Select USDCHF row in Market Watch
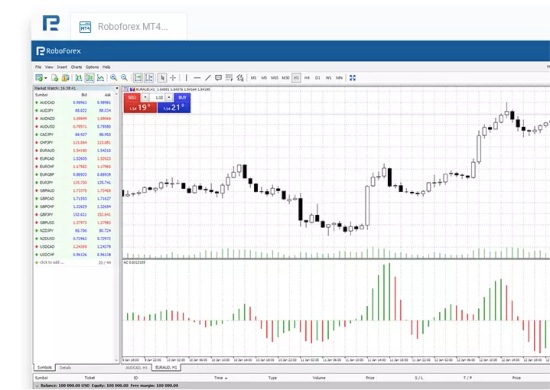 point(73,255)
